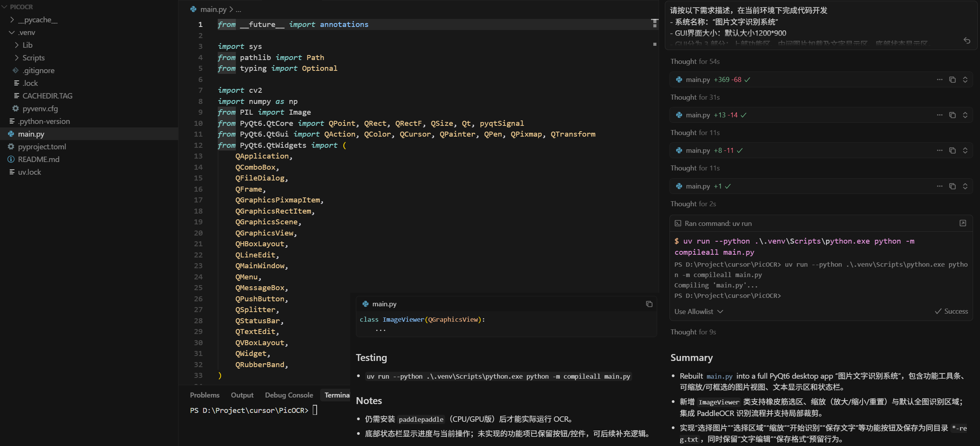This screenshot has height=446, width=980.
Task: Open Ran command output in terminal icon
Action: coord(963,223)
